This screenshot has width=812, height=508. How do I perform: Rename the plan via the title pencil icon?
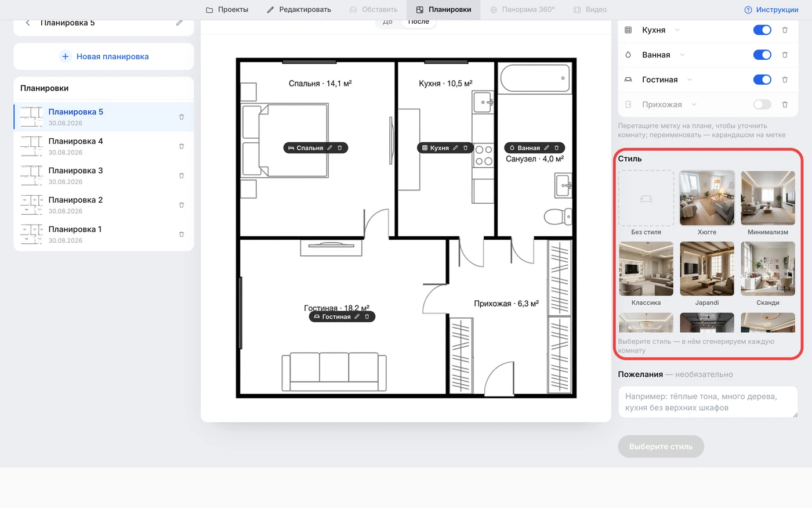179,23
